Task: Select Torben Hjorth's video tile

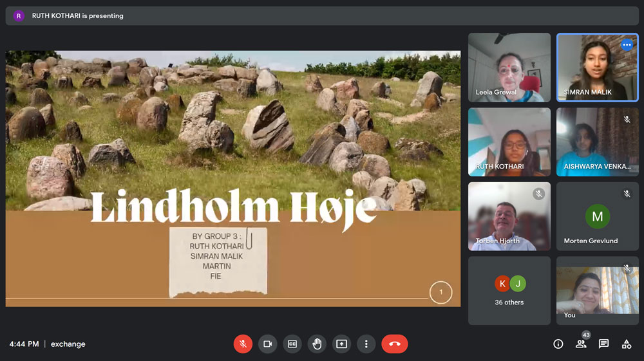Action: (509, 216)
